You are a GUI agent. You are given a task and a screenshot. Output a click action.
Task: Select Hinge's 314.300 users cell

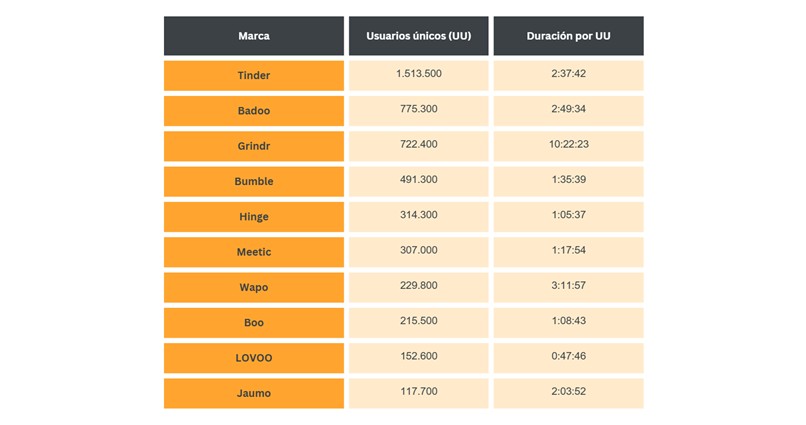click(x=418, y=215)
